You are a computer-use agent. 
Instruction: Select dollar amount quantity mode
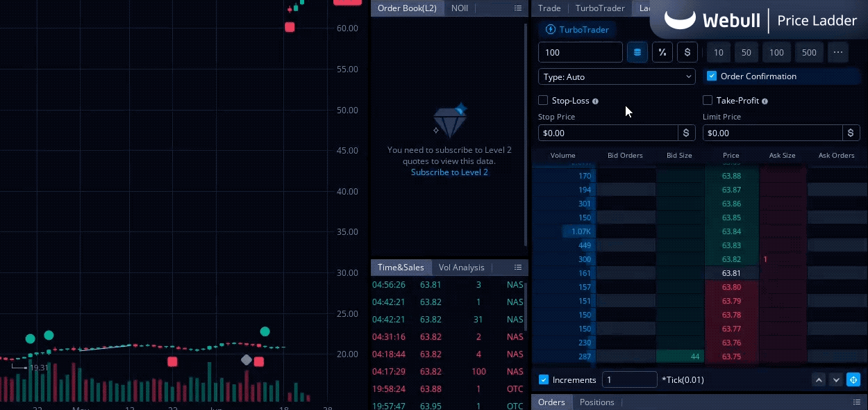click(x=687, y=52)
